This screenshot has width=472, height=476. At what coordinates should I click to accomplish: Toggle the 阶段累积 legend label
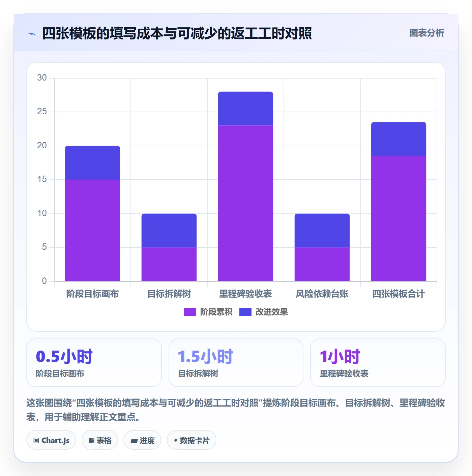coord(216,312)
